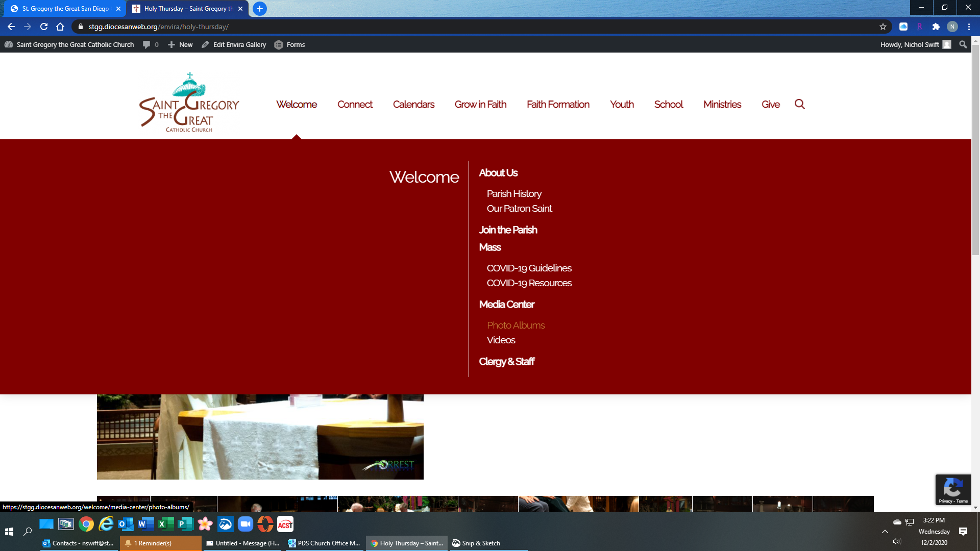Bookmark this page with the star icon

883,27
